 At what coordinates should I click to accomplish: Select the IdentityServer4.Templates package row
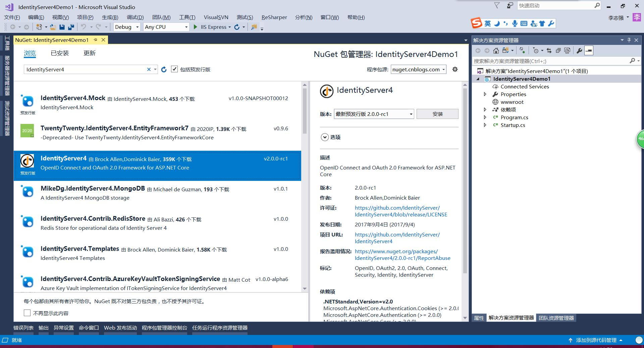(x=157, y=256)
